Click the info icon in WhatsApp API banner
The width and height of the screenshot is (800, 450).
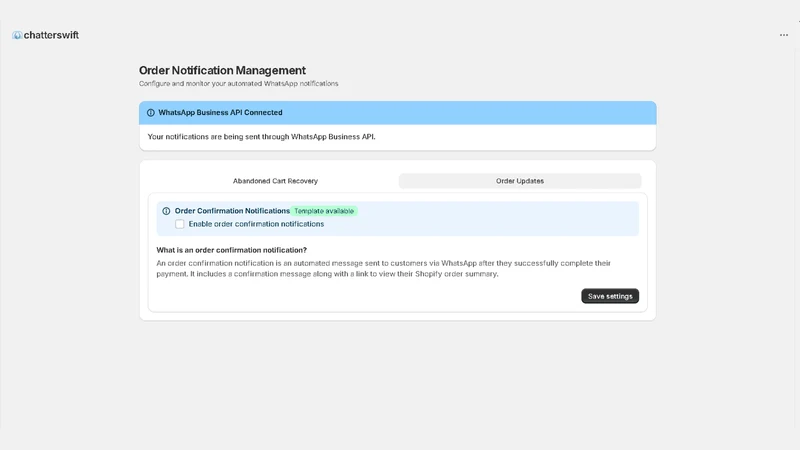[151, 113]
